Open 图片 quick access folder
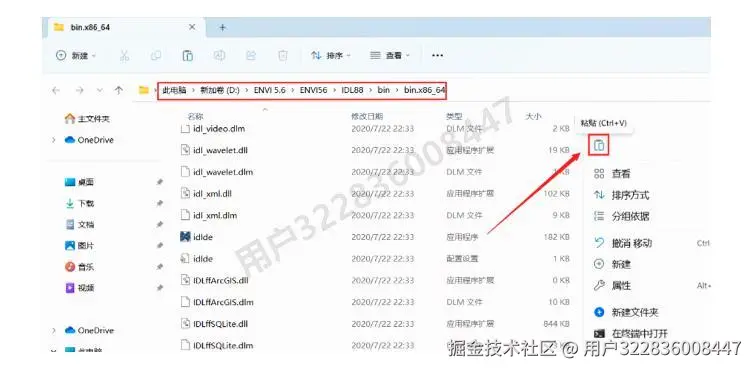 point(79,246)
